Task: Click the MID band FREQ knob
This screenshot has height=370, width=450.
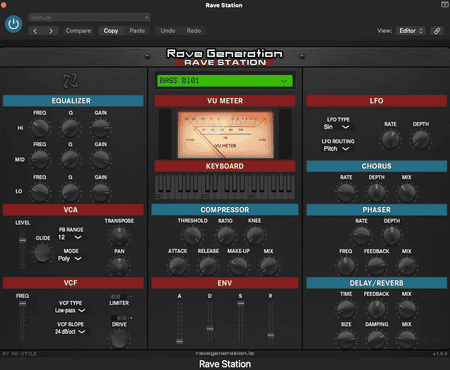Action: [40, 160]
